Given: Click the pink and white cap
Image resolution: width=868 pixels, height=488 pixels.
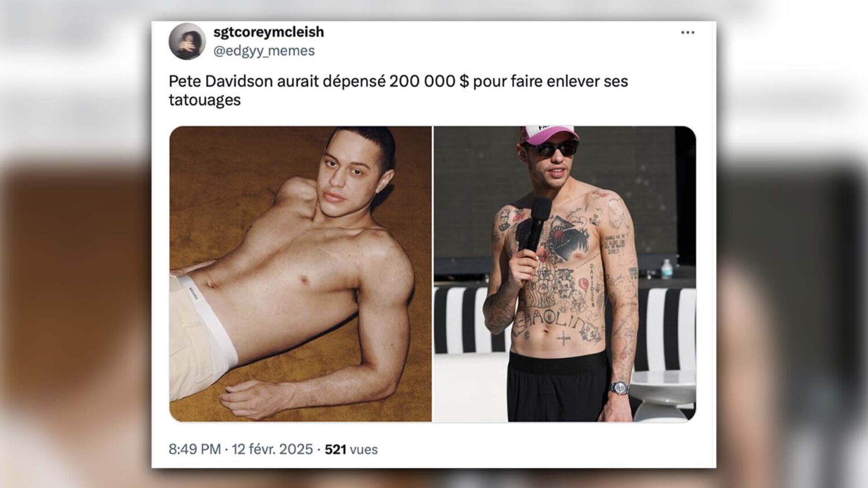Looking at the screenshot, I should [547, 134].
